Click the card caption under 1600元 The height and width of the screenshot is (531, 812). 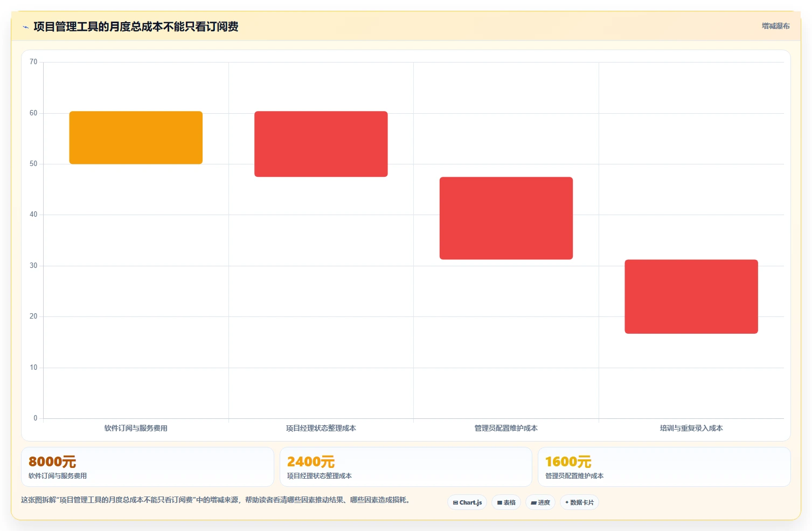[574, 476]
